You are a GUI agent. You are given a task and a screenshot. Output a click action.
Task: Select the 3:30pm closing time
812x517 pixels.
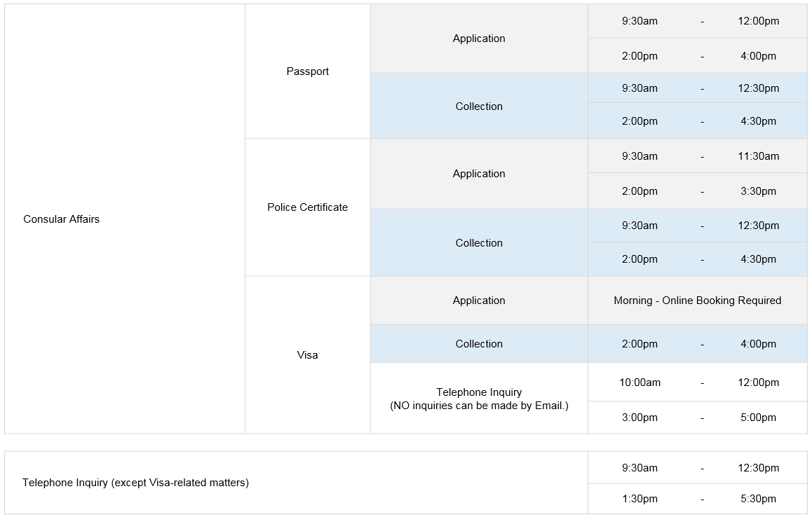point(758,191)
